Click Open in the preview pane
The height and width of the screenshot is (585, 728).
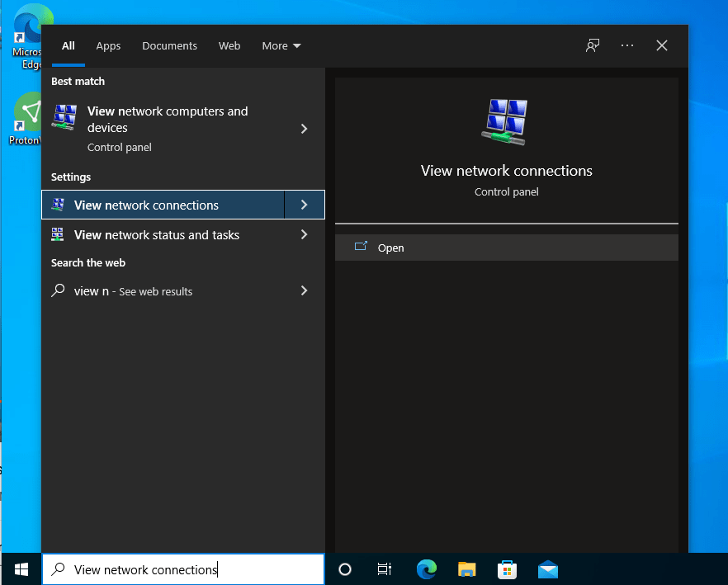(x=390, y=248)
